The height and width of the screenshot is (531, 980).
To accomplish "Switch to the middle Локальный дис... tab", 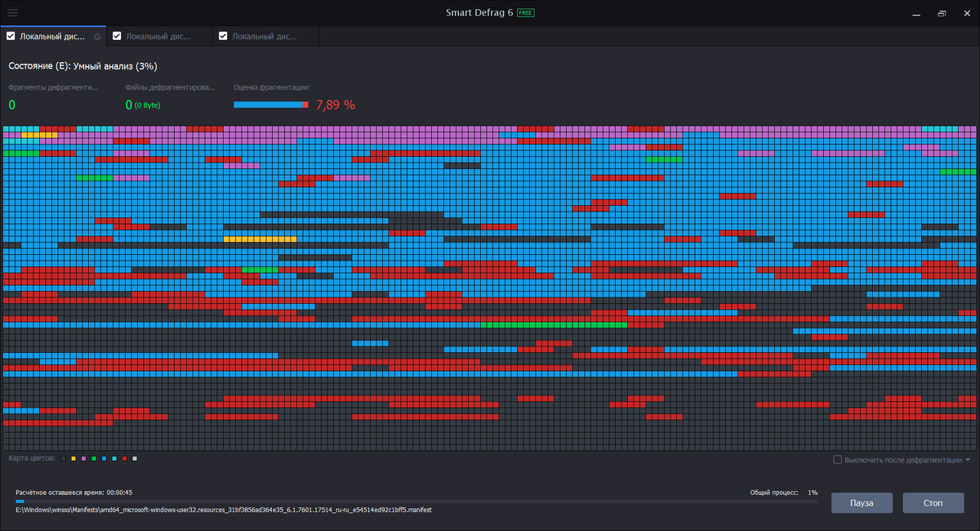I will click(x=159, y=36).
